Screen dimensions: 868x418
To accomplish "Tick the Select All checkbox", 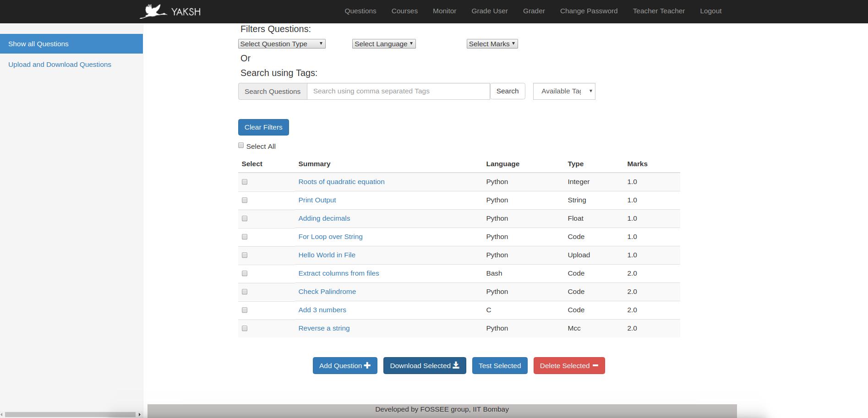I will tap(241, 145).
